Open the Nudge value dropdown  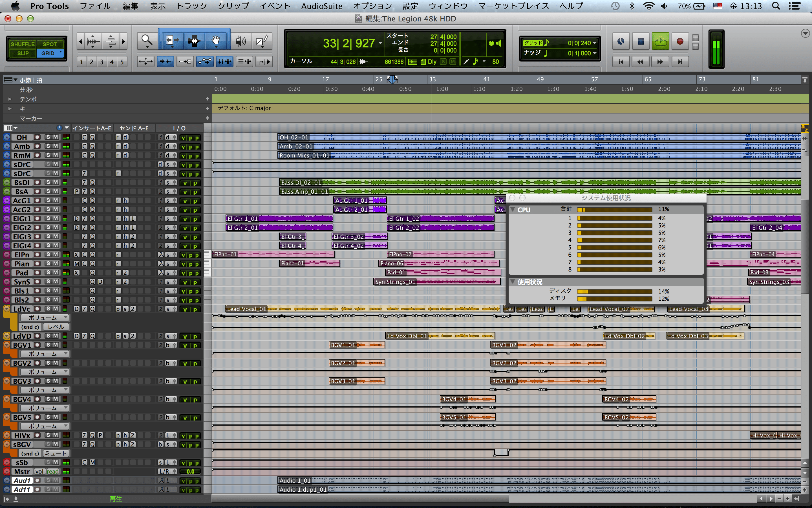tap(595, 53)
